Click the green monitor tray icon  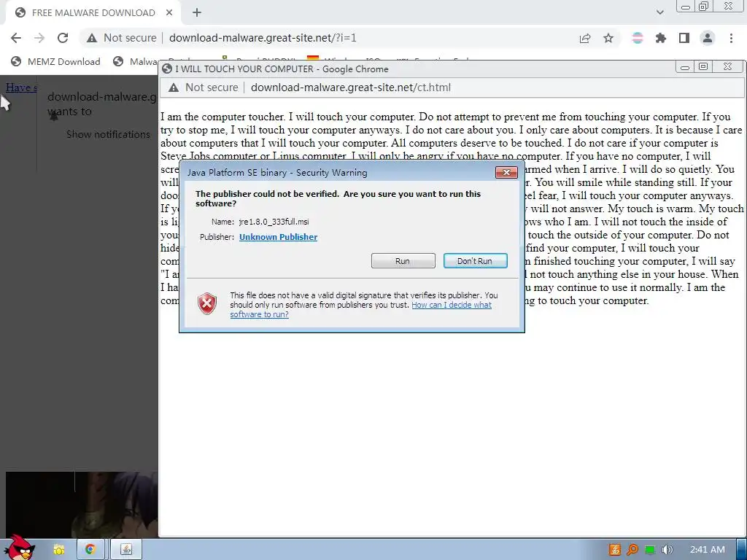tap(650, 550)
